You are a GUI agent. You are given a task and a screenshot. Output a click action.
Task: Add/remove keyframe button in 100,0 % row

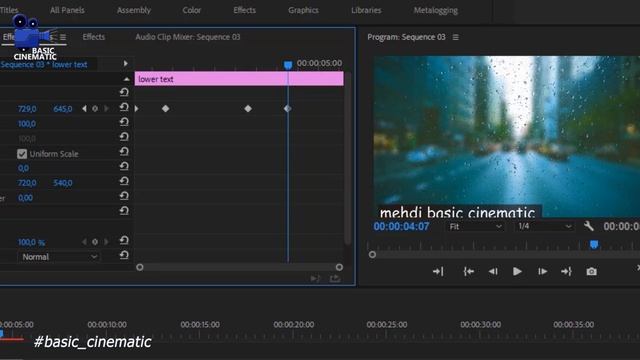point(95,242)
